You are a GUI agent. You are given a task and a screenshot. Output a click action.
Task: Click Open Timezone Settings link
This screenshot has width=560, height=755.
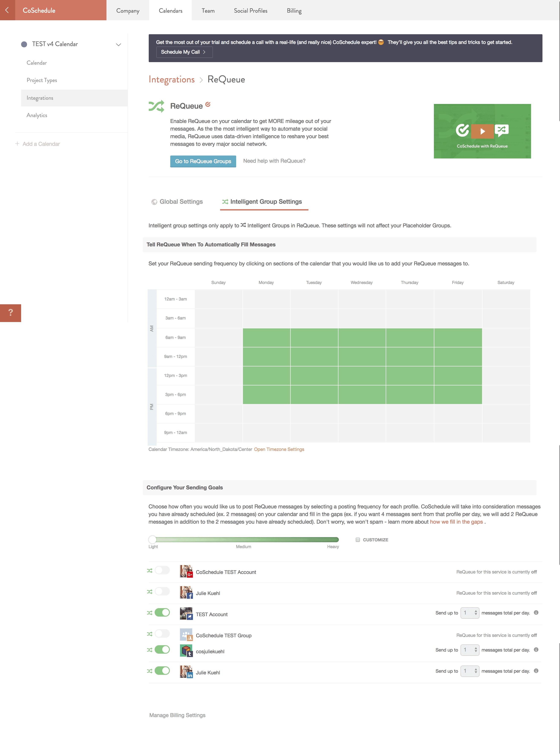coord(279,449)
